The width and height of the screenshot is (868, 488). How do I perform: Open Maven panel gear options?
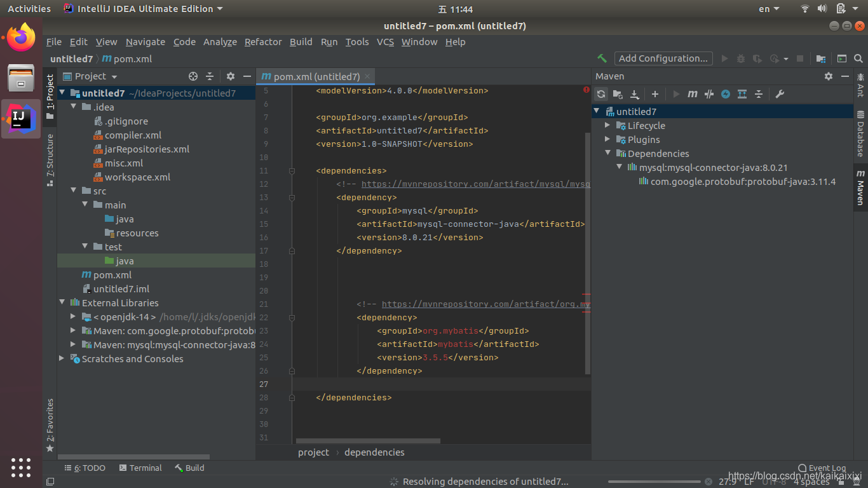tap(829, 76)
